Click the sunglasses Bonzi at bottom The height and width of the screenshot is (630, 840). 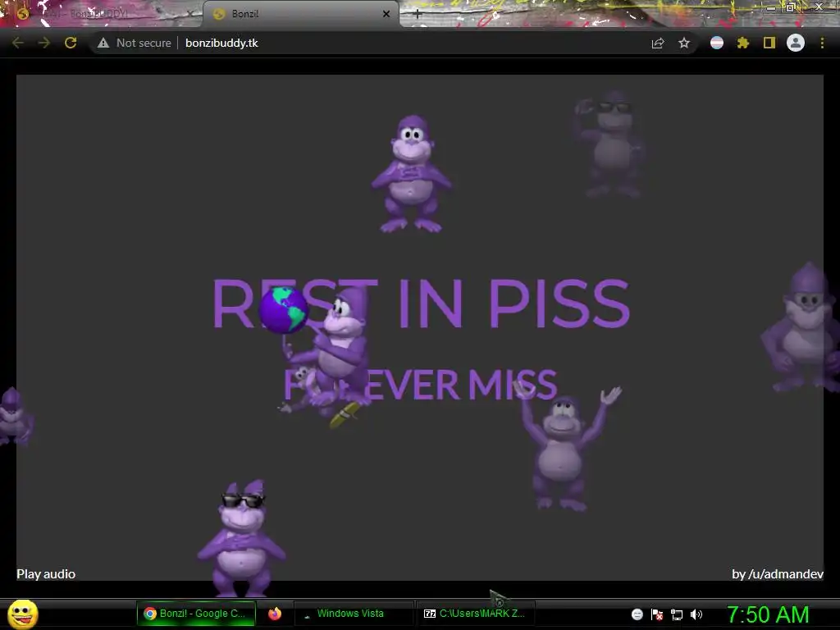pyautogui.click(x=241, y=538)
